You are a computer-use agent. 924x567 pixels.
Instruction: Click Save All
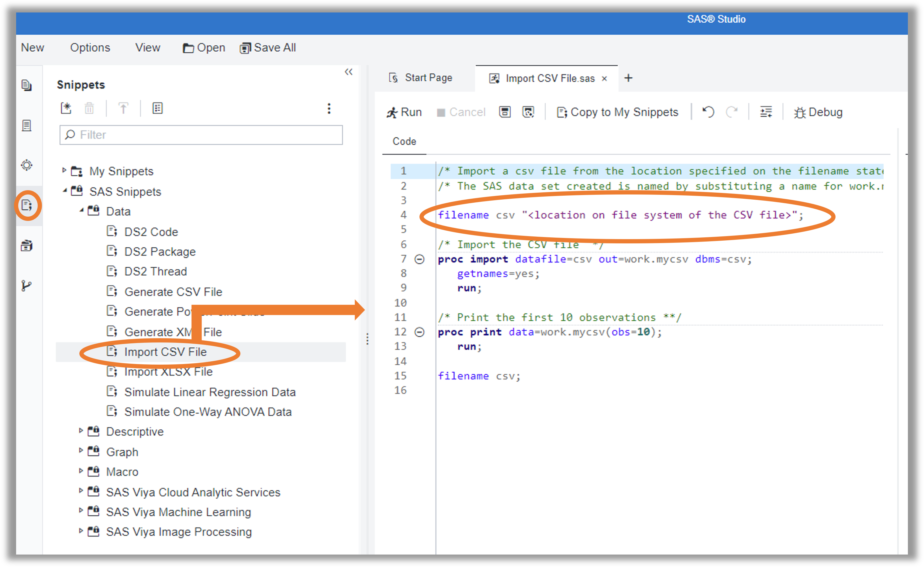(268, 48)
